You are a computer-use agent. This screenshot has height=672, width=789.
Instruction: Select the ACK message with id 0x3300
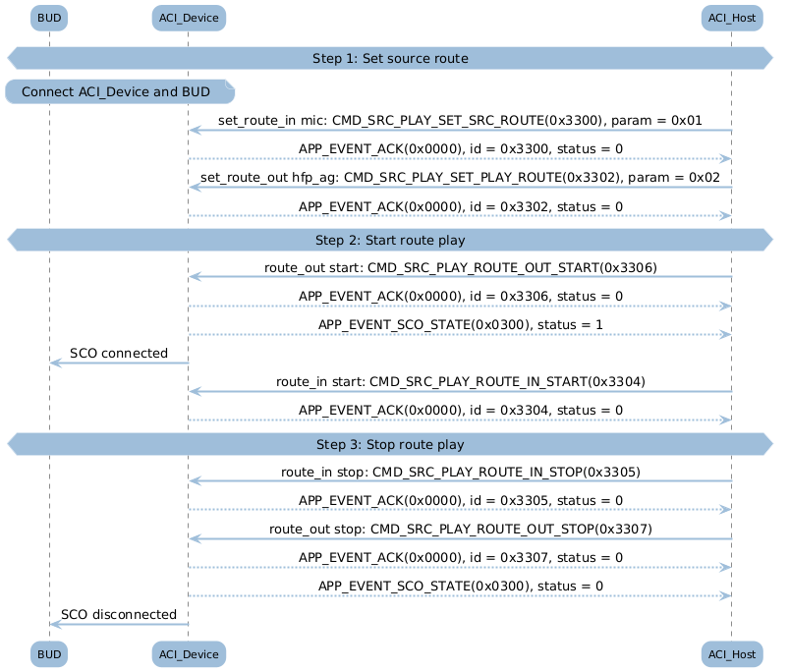pyautogui.click(x=461, y=149)
